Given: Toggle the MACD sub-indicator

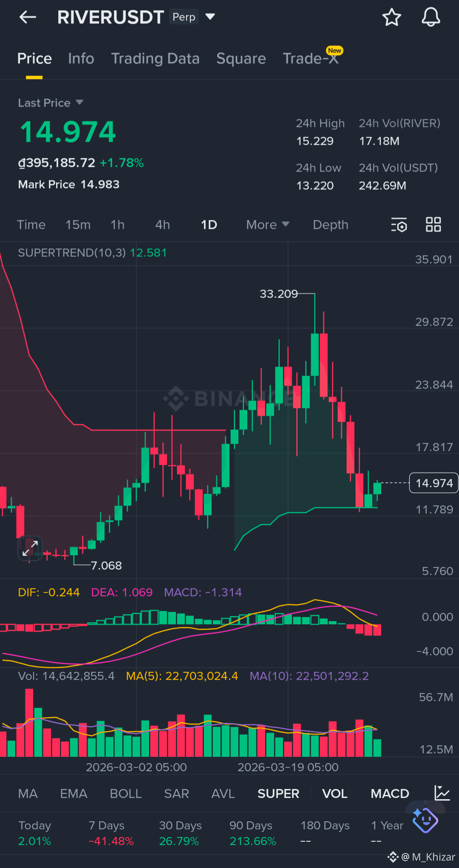Looking at the screenshot, I should click(x=390, y=793).
